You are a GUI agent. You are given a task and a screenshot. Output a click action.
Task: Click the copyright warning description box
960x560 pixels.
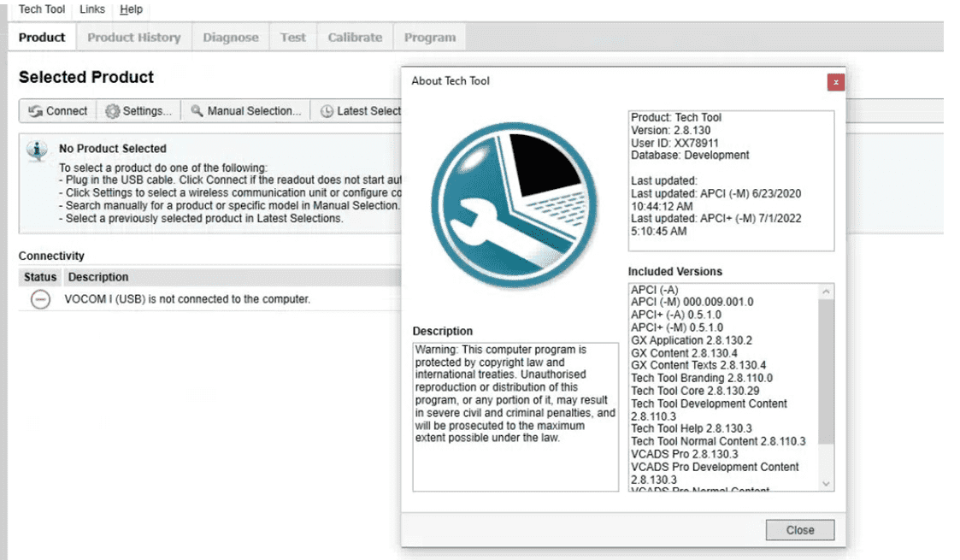(x=515, y=416)
